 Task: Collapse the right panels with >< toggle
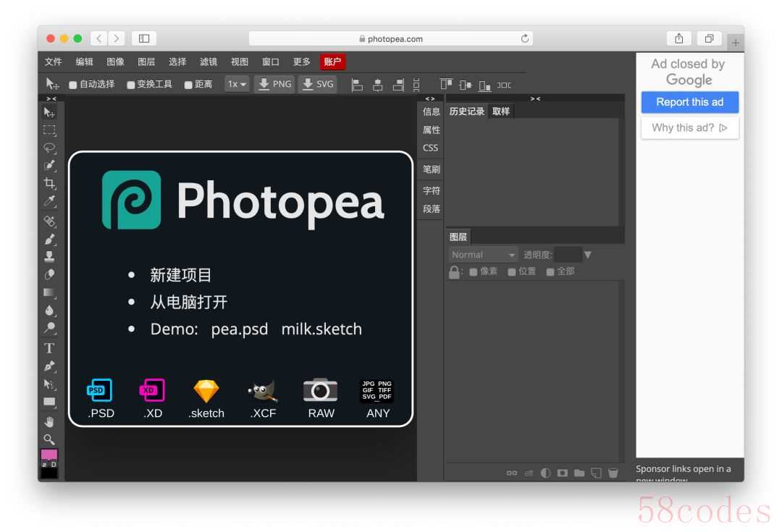tap(535, 98)
